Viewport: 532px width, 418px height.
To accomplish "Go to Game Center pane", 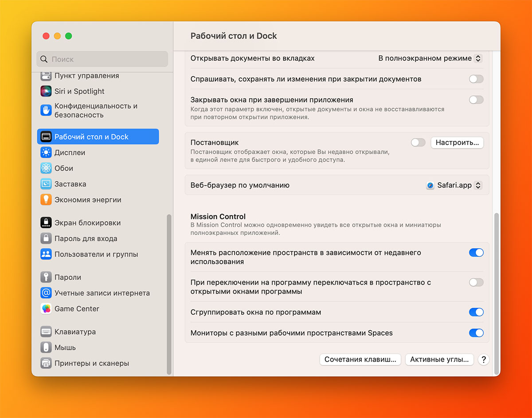I will pos(98,309).
